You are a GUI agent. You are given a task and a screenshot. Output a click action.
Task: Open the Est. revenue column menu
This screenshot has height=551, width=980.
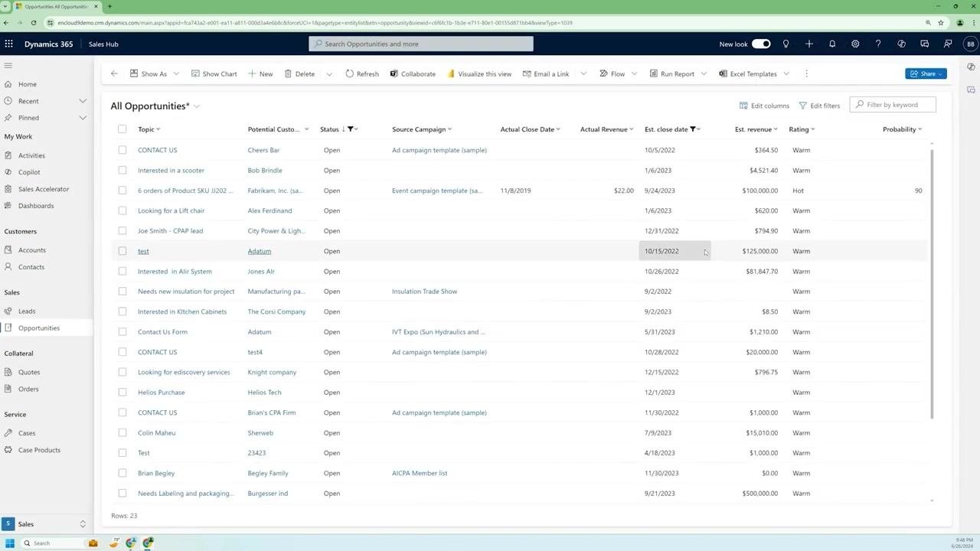tap(776, 129)
